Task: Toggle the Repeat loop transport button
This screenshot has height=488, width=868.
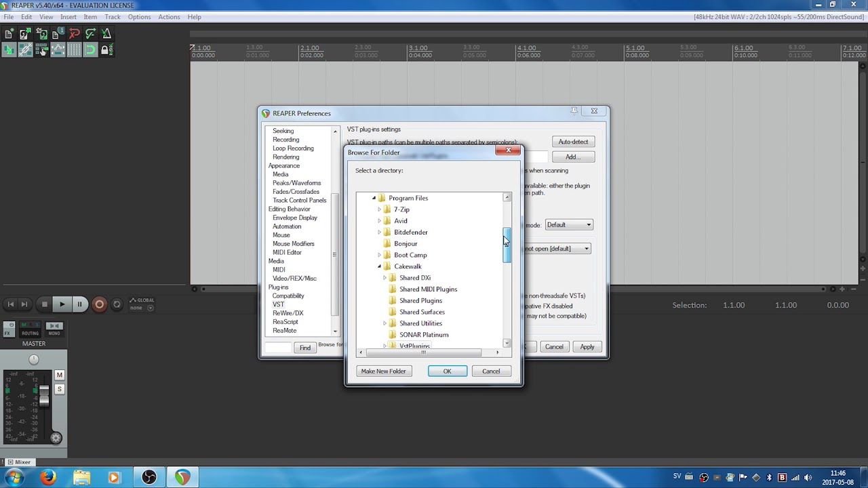Action: [117, 304]
